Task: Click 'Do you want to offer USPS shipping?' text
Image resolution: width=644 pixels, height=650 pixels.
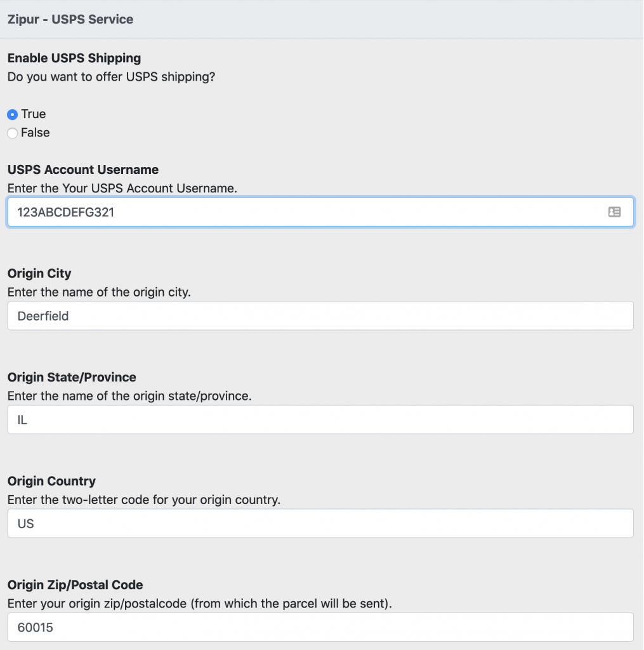Action: point(111,77)
